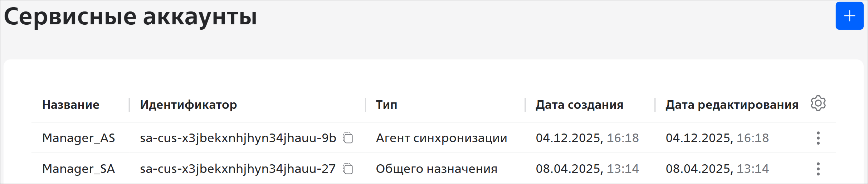Copy the Manager_AS identifier to clipboard

tap(348, 138)
